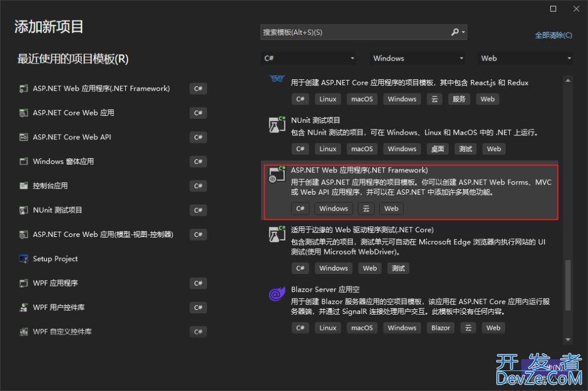Maximize the 添加新项目 dialog window
This screenshot has height=391, width=588.
point(553,9)
